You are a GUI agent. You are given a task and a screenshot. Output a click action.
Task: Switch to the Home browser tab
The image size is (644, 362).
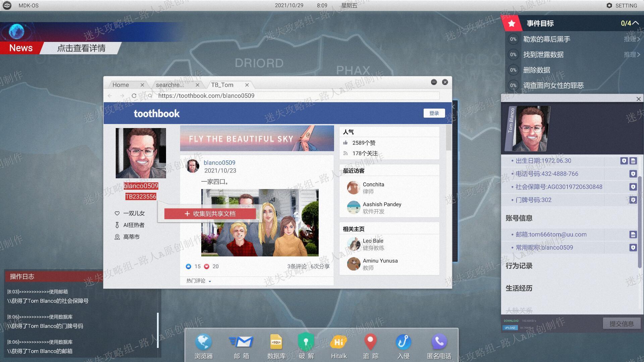pyautogui.click(x=121, y=85)
